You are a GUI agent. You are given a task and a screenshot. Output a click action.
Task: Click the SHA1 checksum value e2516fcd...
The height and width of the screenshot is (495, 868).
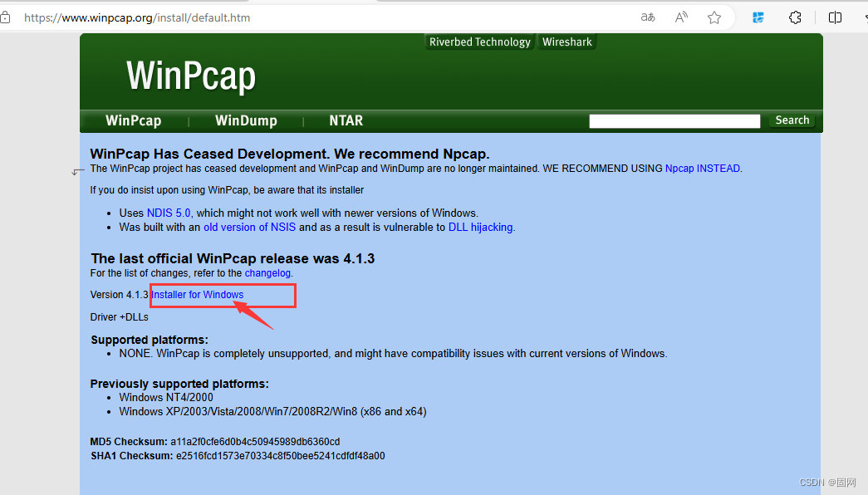[281, 456]
